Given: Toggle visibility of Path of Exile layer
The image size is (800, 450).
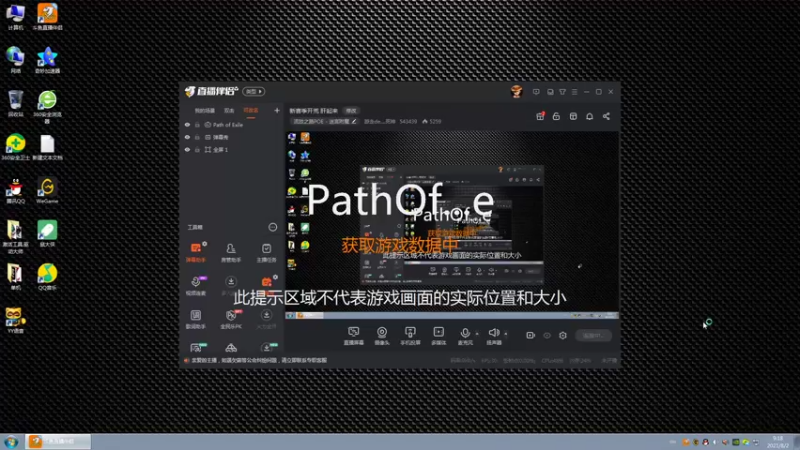Looking at the screenshot, I should click(x=187, y=124).
